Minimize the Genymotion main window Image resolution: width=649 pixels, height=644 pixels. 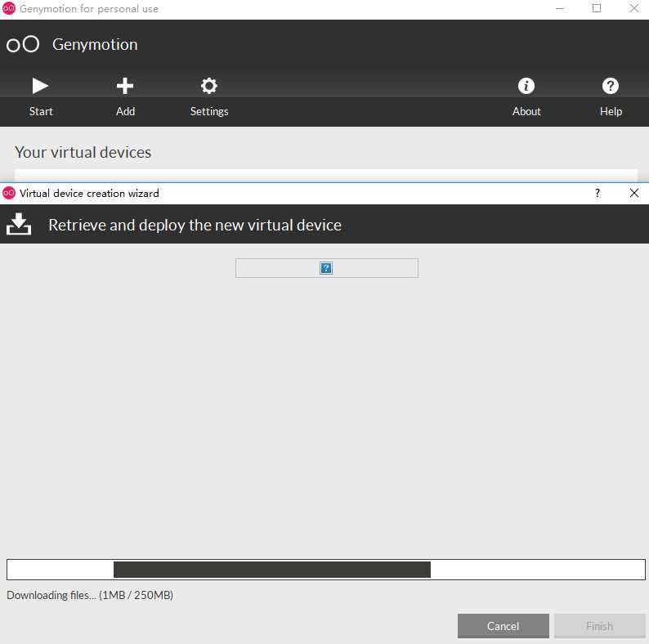click(560, 8)
